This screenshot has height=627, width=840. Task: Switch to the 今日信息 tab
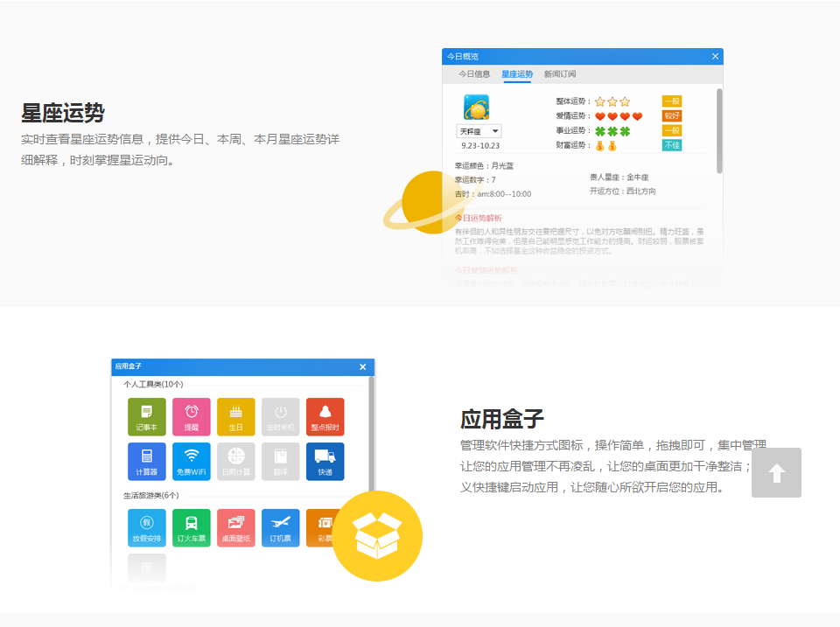(474, 73)
